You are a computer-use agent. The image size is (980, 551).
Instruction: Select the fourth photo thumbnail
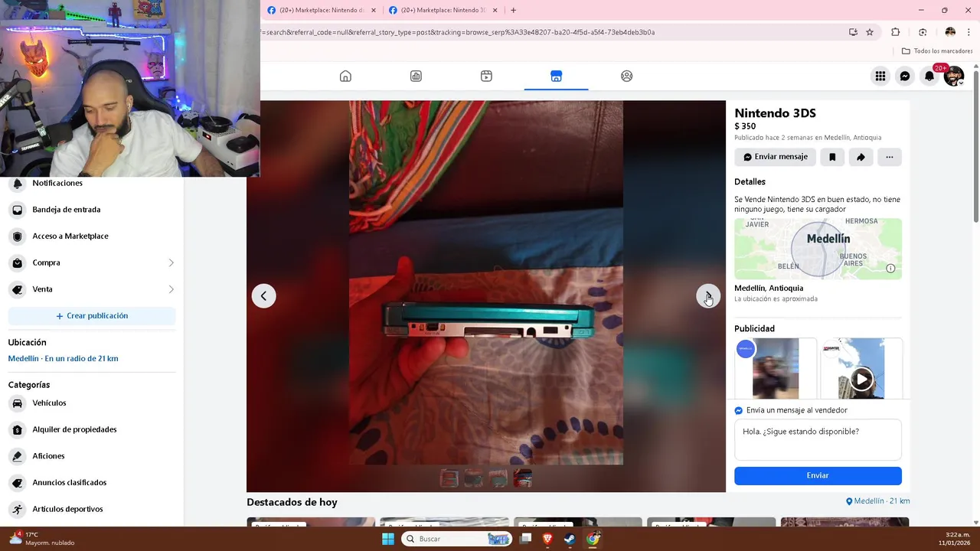tap(523, 478)
